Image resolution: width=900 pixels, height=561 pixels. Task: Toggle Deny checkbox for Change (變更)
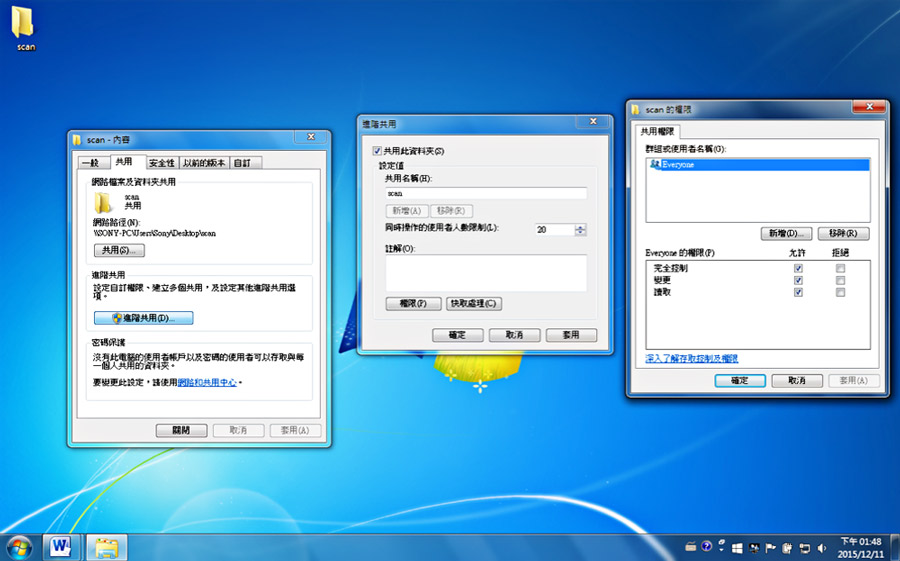tap(840, 280)
